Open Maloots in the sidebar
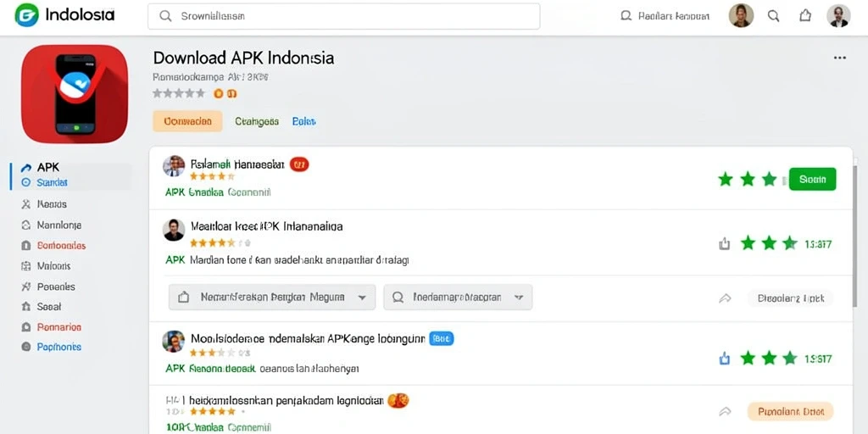The height and width of the screenshot is (434, 868). pyautogui.click(x=53, y=266)
